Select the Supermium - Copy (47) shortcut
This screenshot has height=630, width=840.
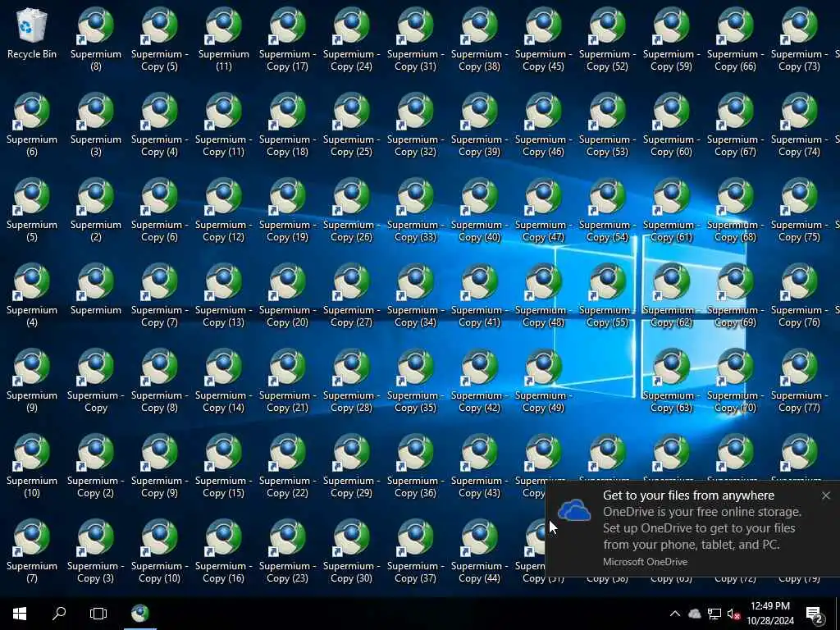tap(543, 210)
